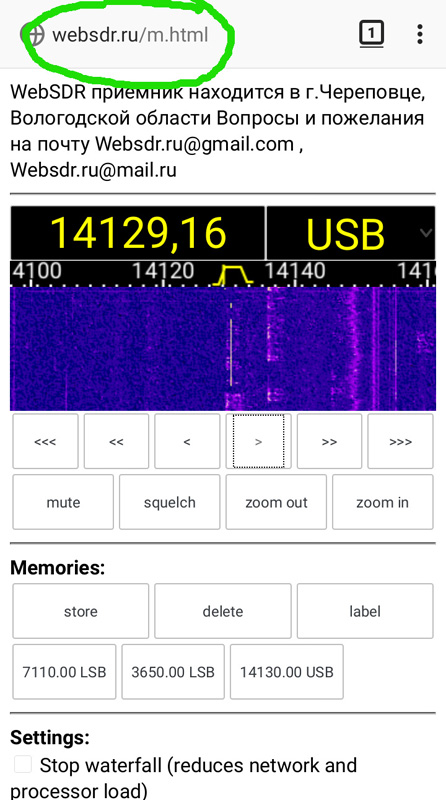Recall memory 7110.00 LSB

(x=64, y=672)
